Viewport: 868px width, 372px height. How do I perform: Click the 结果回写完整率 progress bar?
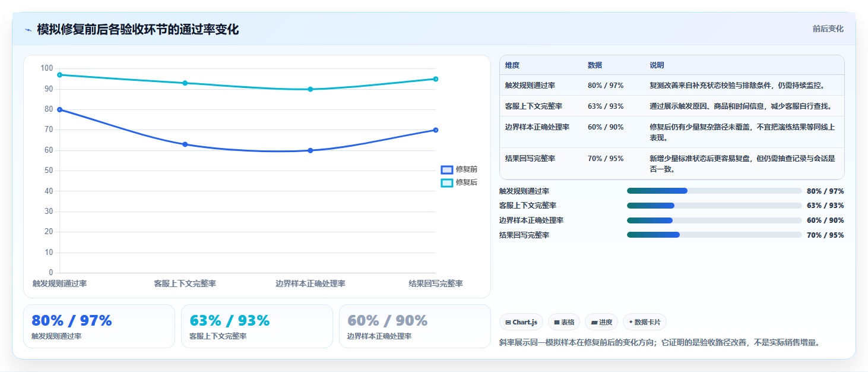point(714,235)
